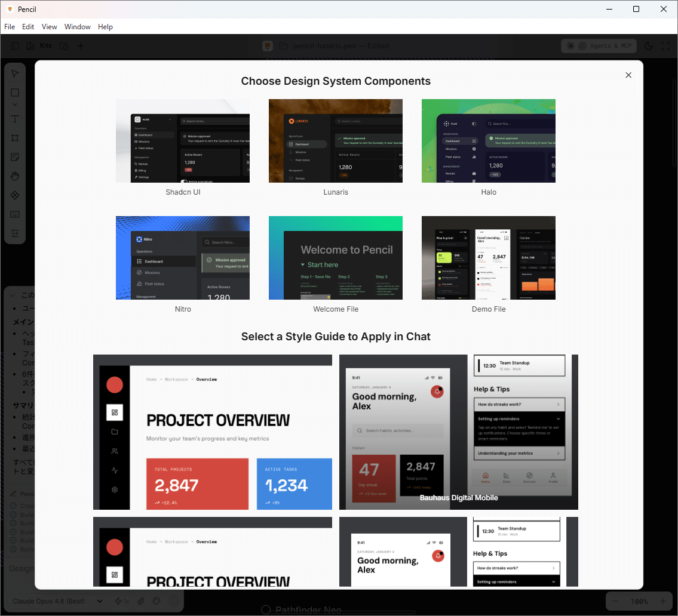Screen dimensions: 678x616
Task: Open the File menu
Action: (x=10, y=27)
